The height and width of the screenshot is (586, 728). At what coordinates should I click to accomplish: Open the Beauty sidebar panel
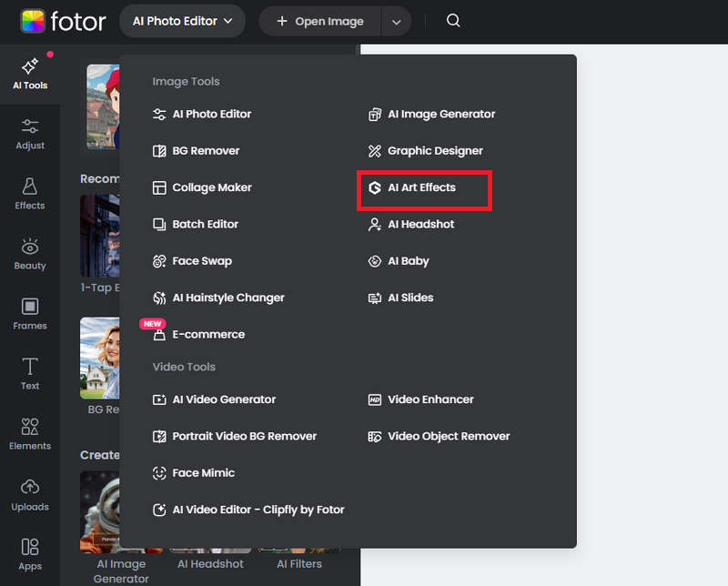30,254
